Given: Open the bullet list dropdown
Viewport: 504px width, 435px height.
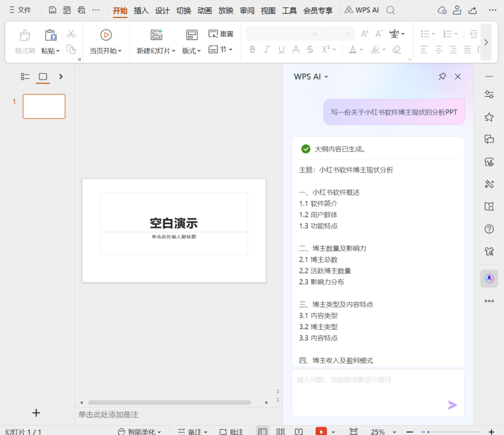Looking at the screenshot, I should click(434, 34).
